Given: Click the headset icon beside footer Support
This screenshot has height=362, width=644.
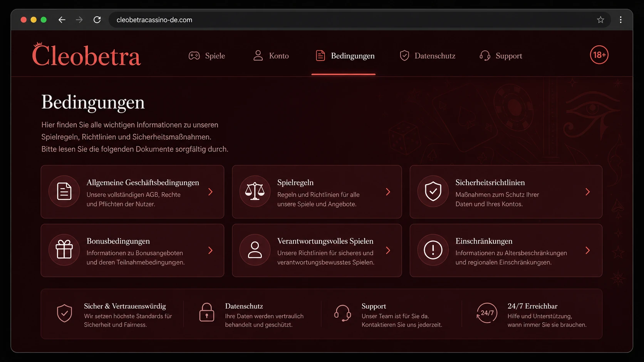Looking at the screenshot, I should 342,313.
